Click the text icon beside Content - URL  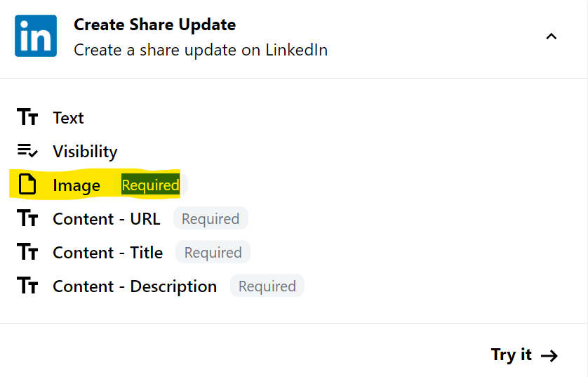point(27,218)
